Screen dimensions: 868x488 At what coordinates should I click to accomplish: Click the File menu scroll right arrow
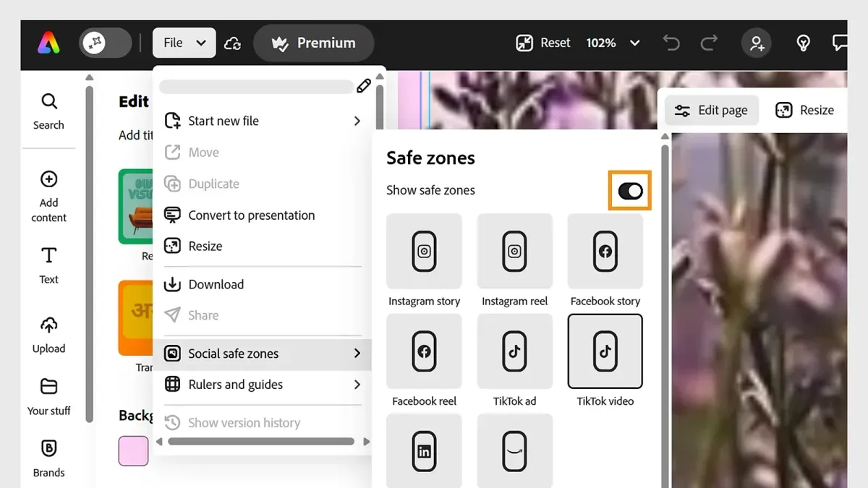pyautogui.click(x=366, y=441)
